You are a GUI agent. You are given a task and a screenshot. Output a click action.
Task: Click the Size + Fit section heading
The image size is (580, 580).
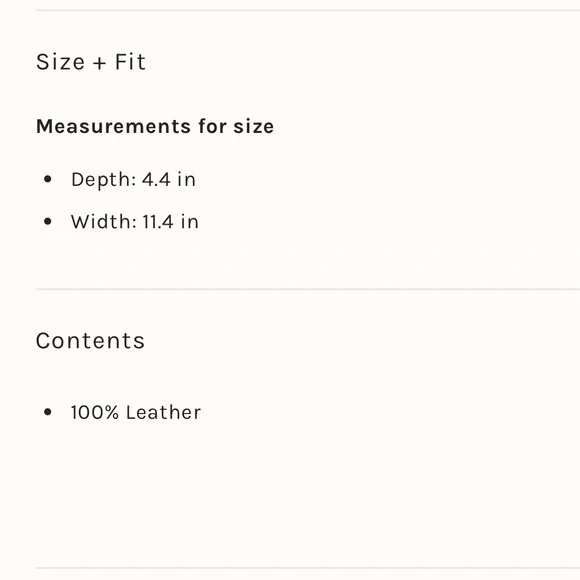pyautogui.click(x=91, y=62)
